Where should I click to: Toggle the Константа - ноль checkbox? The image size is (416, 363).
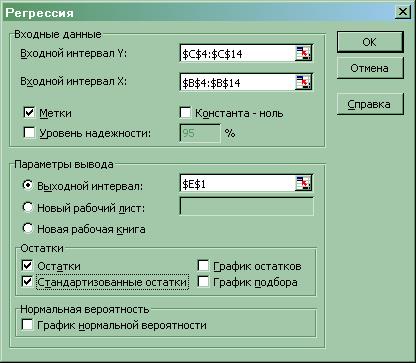185,113
